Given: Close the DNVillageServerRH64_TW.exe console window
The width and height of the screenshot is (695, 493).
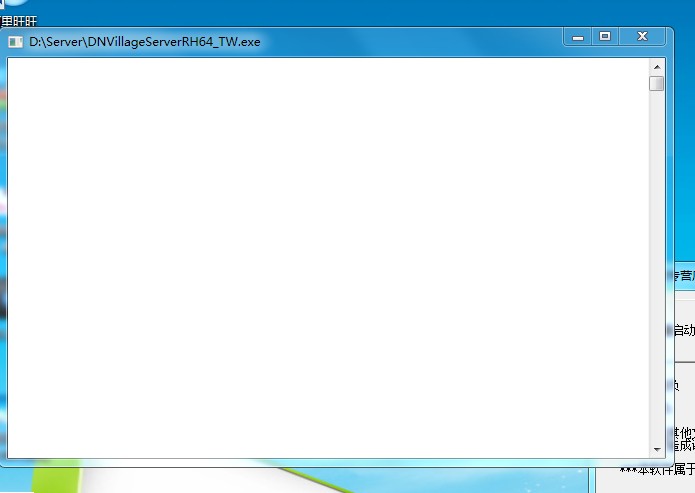Looking at the screenshot, I should click(x=642, y=36).
